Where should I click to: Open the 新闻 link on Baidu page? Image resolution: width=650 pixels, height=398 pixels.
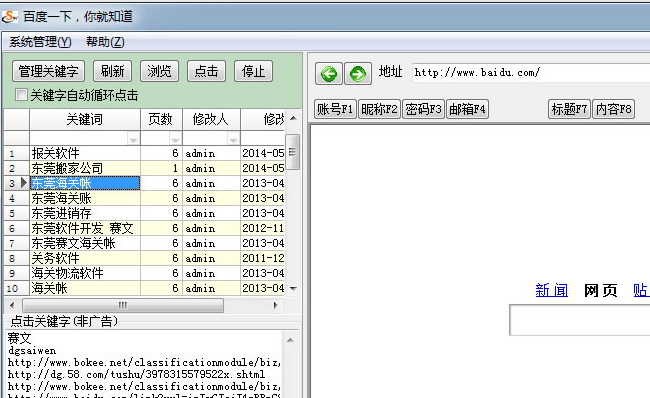(x=551, y=290)
